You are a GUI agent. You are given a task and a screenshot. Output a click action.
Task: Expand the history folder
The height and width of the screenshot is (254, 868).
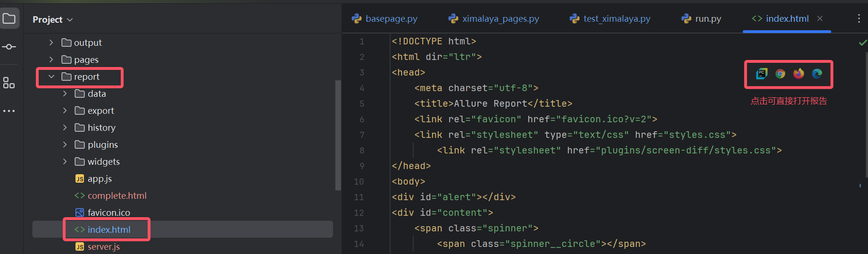(x=65, y=127)
